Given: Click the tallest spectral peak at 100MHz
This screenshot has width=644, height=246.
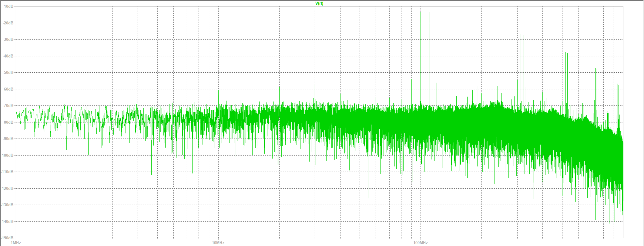Looking at the screenshot, I should pyautogui.click(x=420, y=13).
